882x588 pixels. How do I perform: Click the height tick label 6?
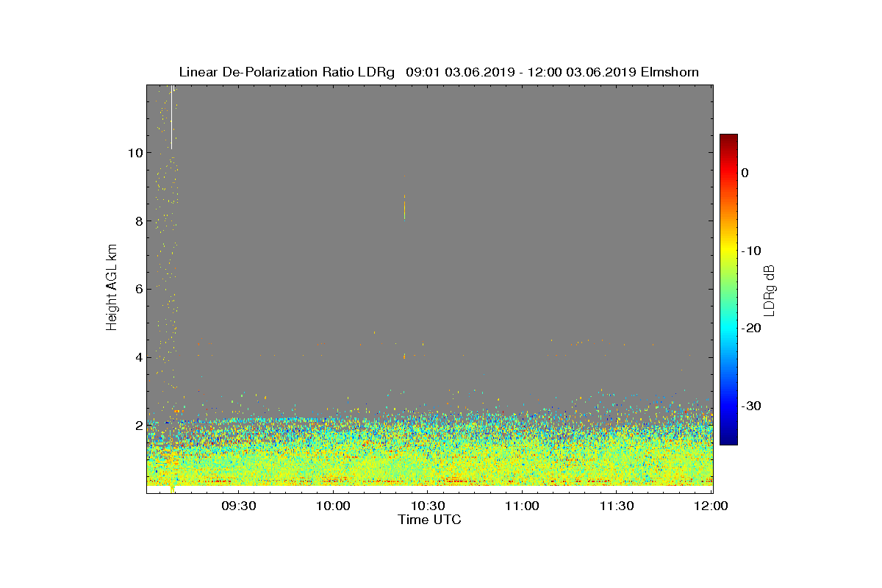click(x=138, y=290)
